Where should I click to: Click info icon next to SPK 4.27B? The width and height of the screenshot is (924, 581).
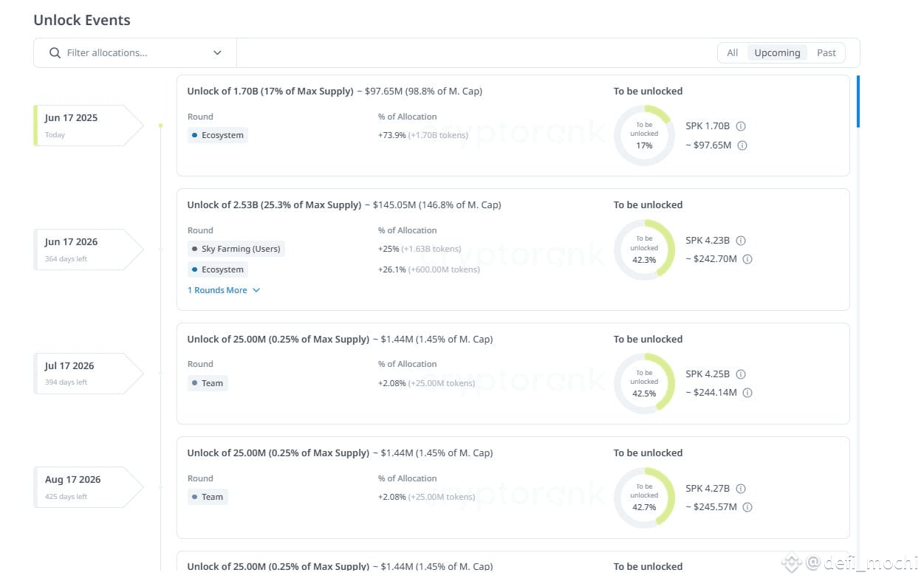[741, 489]
